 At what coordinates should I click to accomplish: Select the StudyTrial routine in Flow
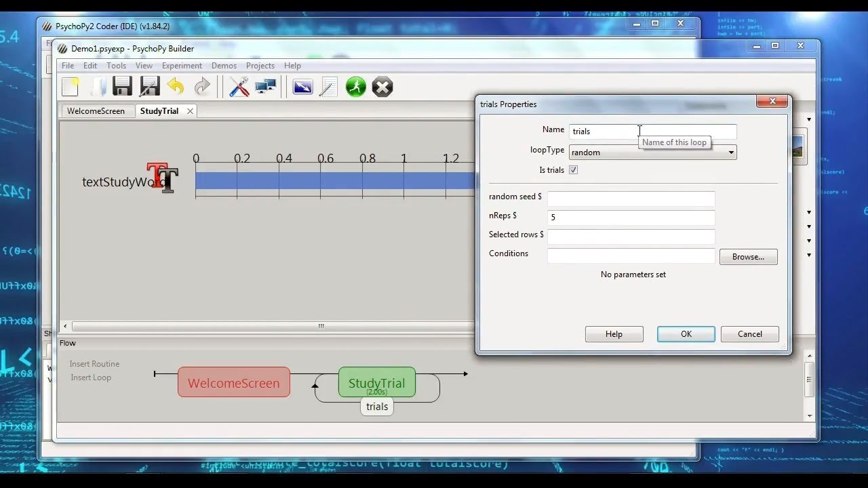click(377, 383)
